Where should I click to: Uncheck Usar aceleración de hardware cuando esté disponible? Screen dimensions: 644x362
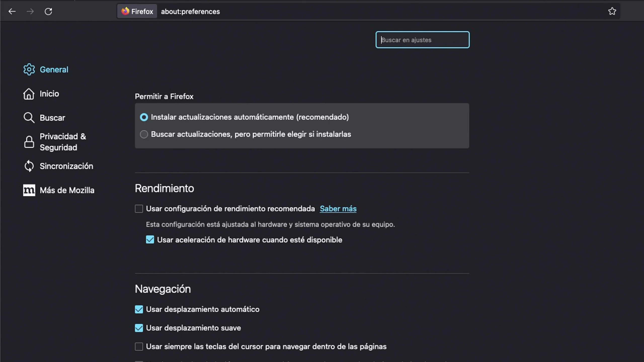(x=150, y=240)
